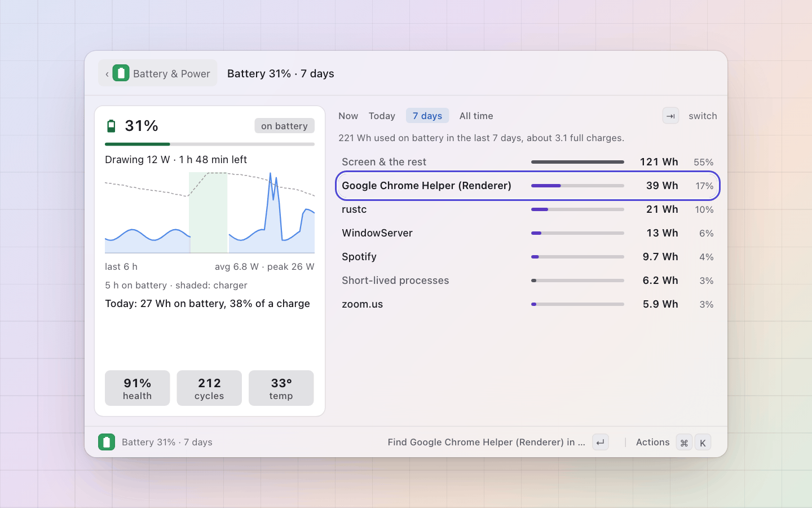Switch to the All time tab
This screenshot has height=508, width=812.
476,116
